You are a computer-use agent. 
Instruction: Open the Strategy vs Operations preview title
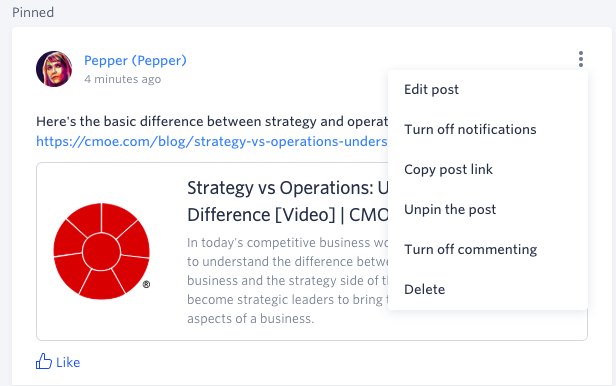pos(288,201)
